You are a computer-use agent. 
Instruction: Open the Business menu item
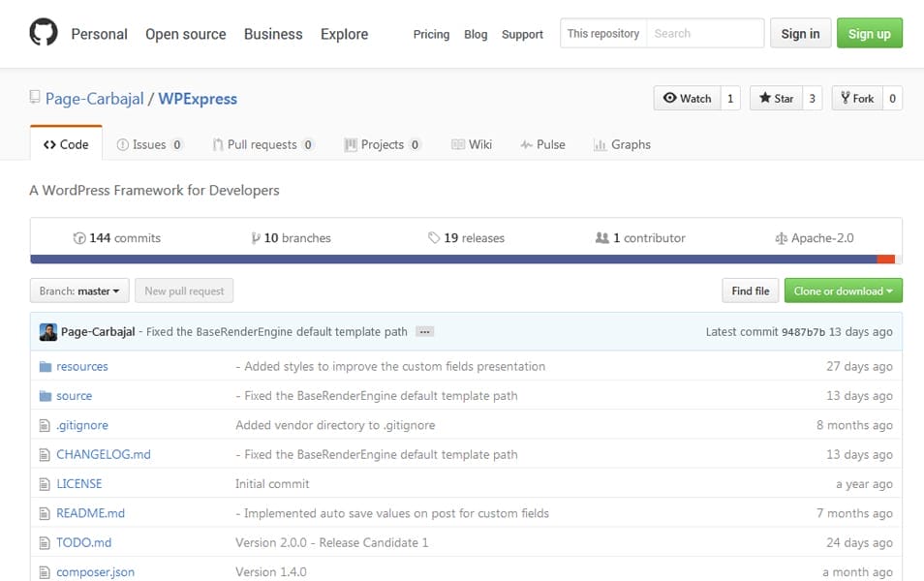point(273,34)
